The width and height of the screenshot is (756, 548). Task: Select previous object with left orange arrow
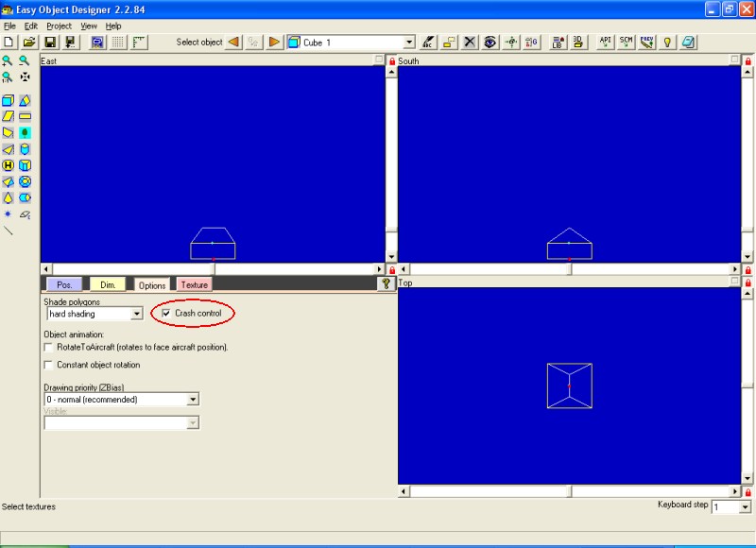pos(233,42)
